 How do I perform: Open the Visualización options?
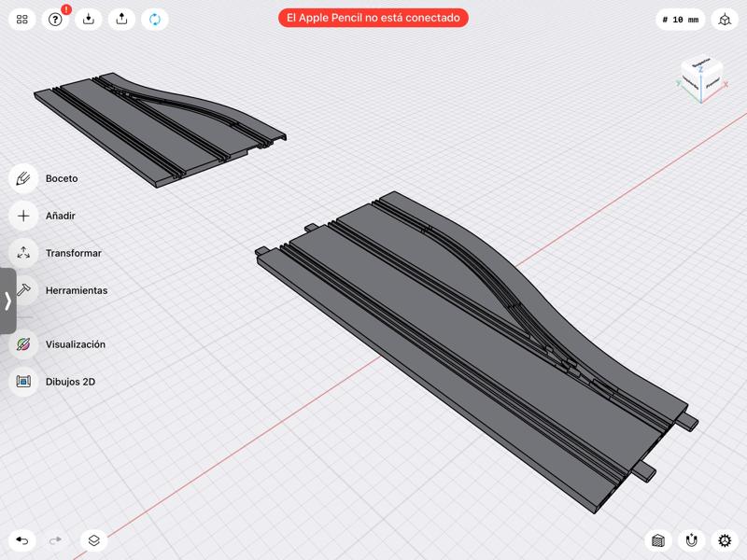pyautogui.click(x=56, y=343)
